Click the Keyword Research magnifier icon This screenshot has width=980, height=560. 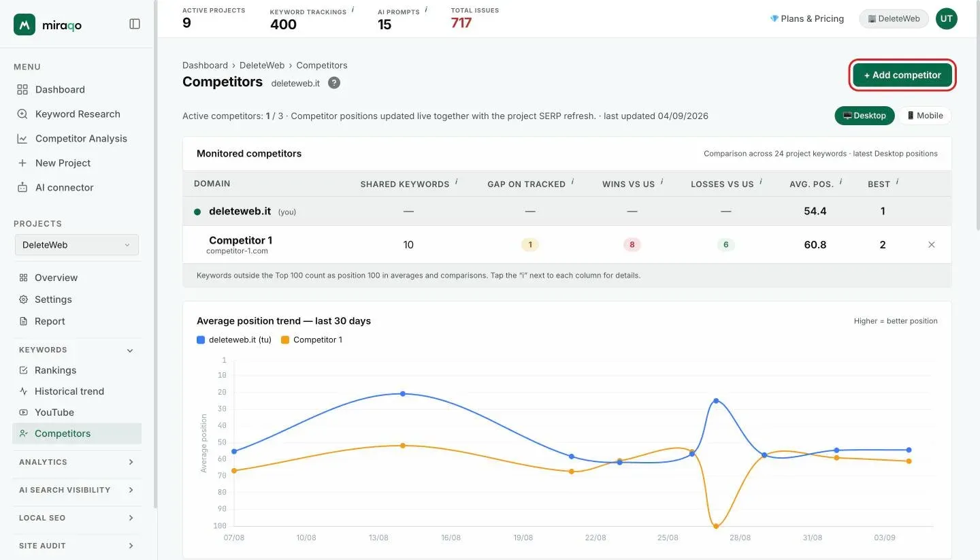[x=22, y=114]
